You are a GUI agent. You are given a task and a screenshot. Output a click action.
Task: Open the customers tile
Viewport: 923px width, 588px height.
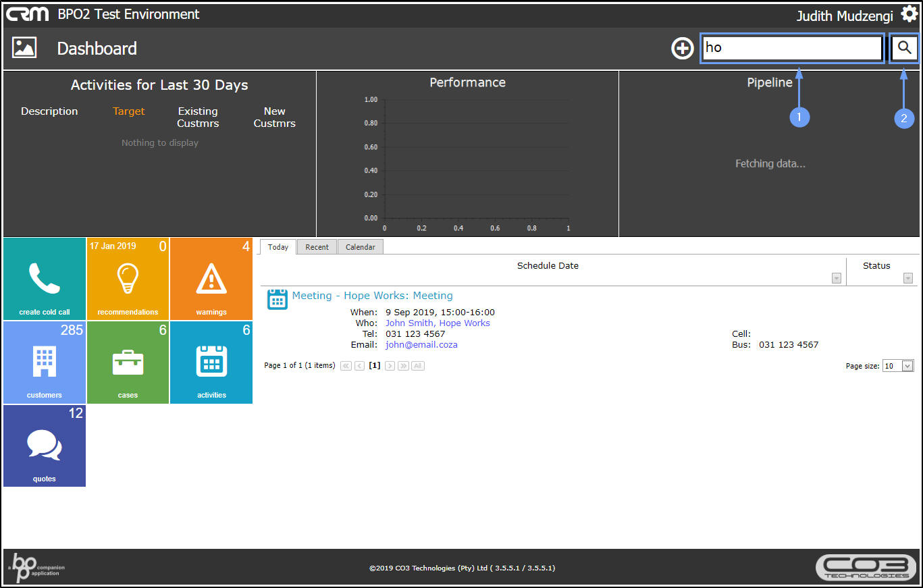45,363
